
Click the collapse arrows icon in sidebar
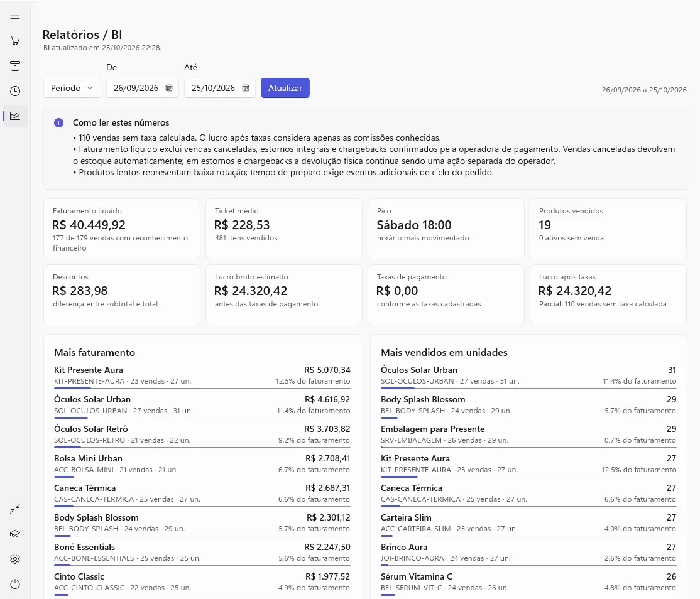coord(15,509)
